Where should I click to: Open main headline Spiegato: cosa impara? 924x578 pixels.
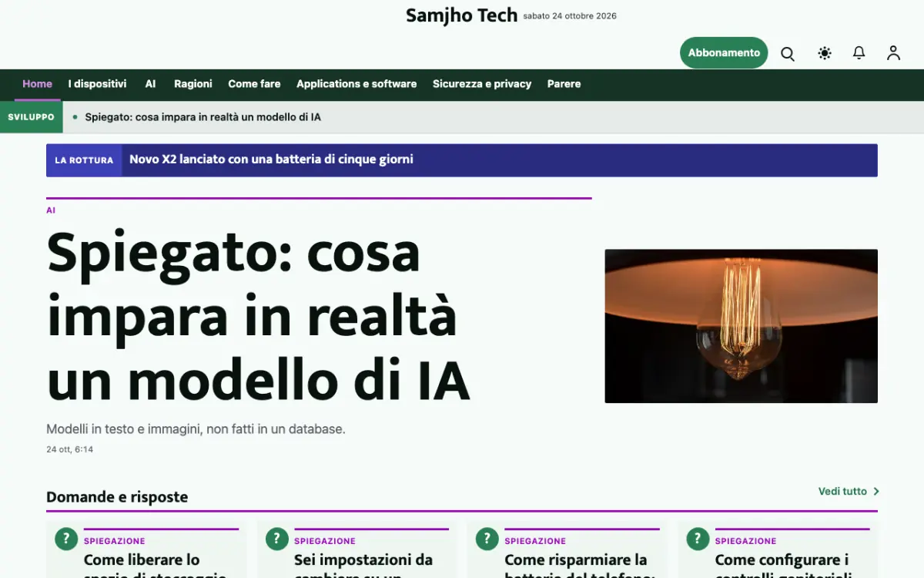pyautogui.click(x=258, y=317)
